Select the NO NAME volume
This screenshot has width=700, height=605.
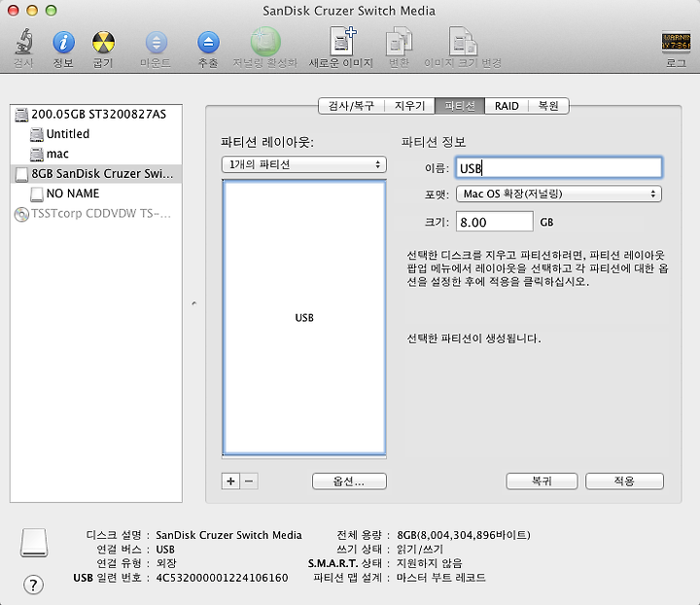click(x=96, y=194)
